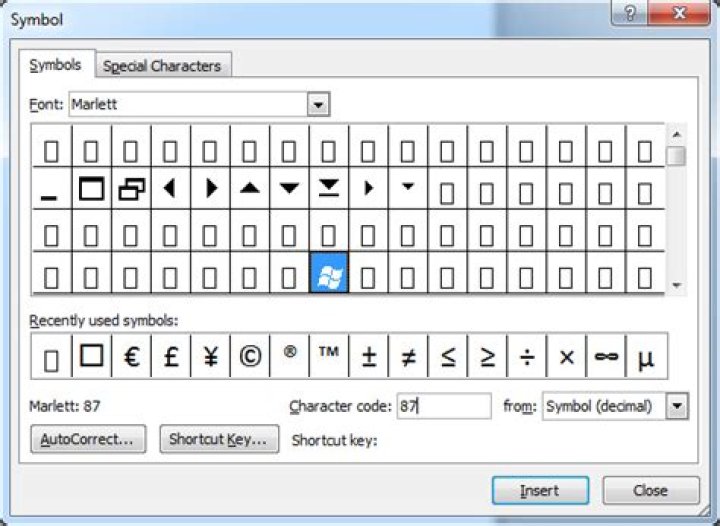720x526 pixels.
Task: Select the maximize window symbol in grid
Action: click(91, 188)
